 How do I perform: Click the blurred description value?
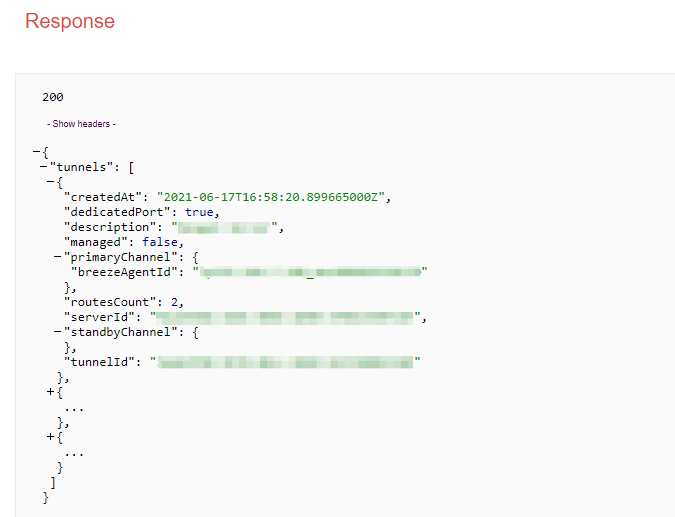(227, 227)
